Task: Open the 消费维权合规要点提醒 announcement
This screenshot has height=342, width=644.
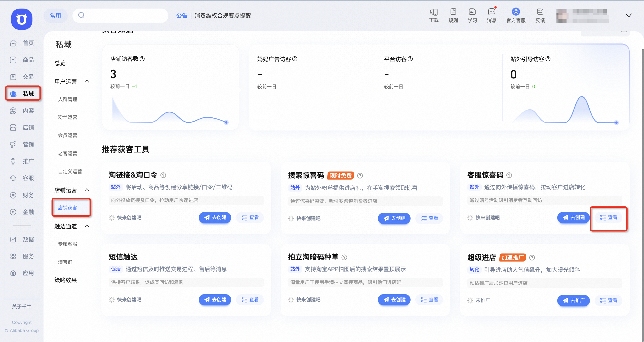Action: click(x=223, y=16)
